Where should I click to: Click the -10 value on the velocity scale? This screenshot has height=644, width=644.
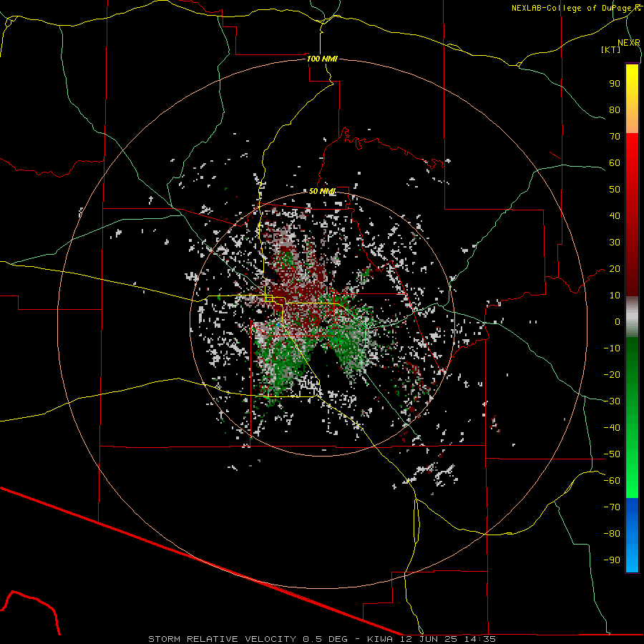coord(612,348)
